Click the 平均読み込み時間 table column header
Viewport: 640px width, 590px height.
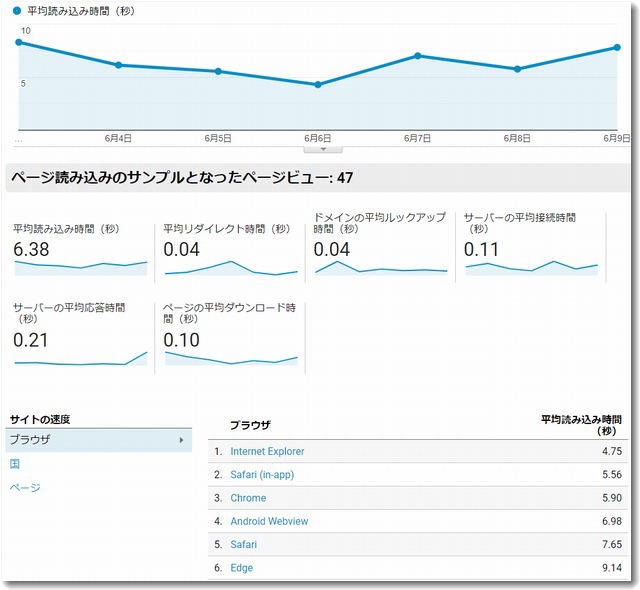(x=581, y=425)
